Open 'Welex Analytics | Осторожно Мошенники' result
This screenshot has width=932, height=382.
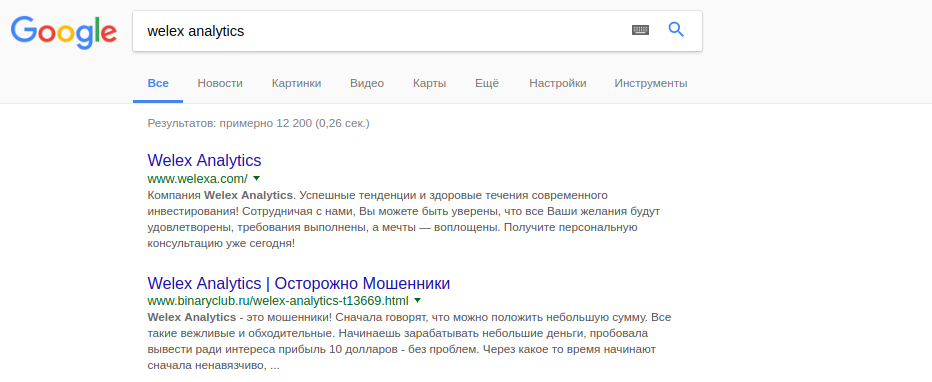point(298,283)
